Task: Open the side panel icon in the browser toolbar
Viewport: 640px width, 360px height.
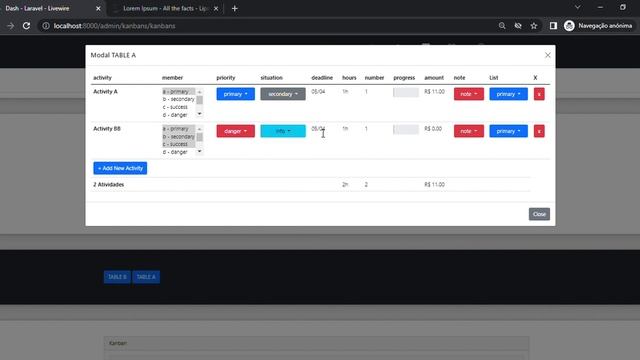Action: [x=553, y=26]
